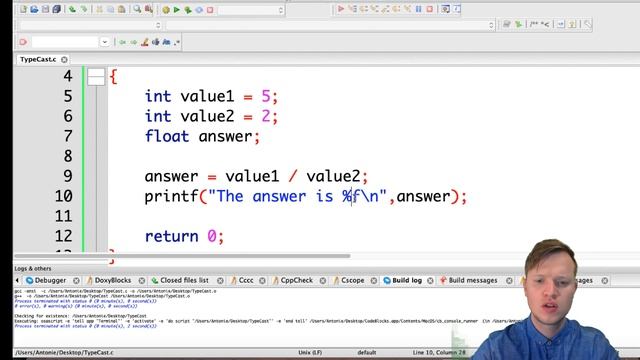Click the debugger Various info icon
640x360 pixels.
[x=456, y=9]
